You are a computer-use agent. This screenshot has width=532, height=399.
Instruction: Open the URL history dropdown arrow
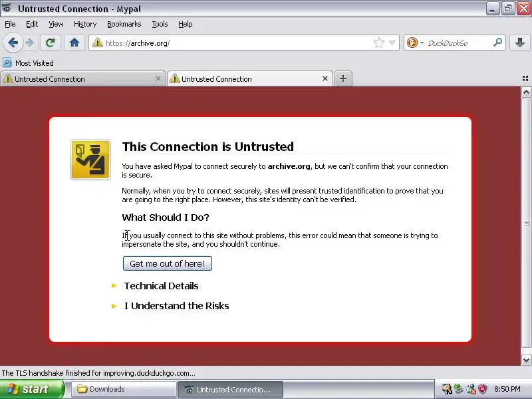[x=392, y=43]
